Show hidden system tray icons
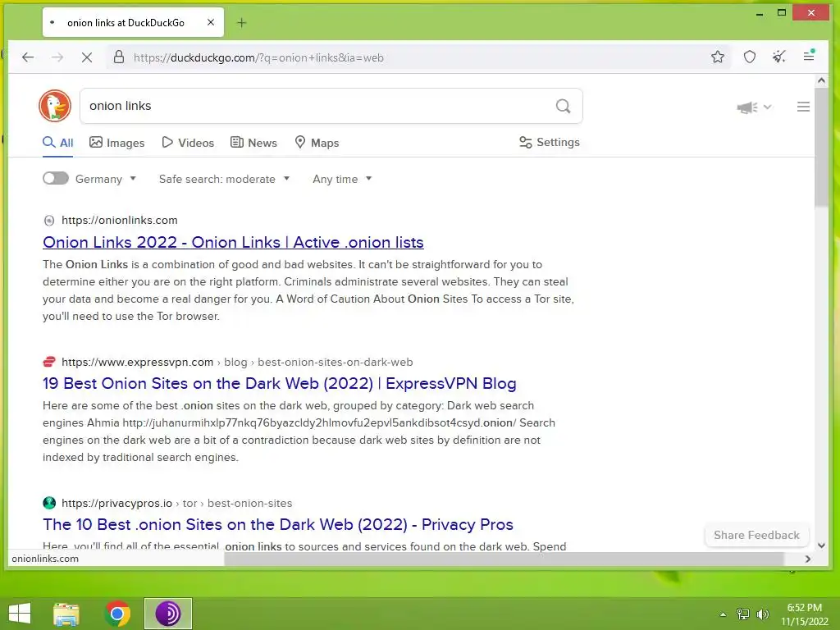The image size is (840, 630). coord(723,614)
